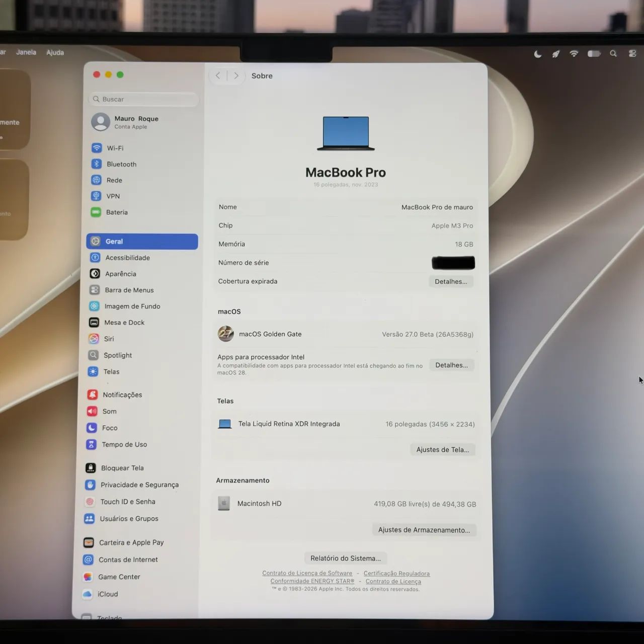Image resolution: width=644 pixels, height=644 pixels.
Task: Open Control Center in menu bar
Action: [632, 53]
